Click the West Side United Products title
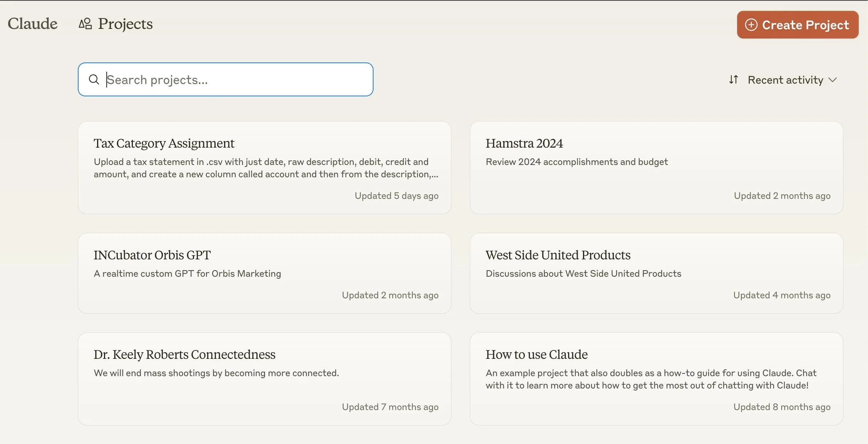868x444 pixels. click(x=558, y=255)
